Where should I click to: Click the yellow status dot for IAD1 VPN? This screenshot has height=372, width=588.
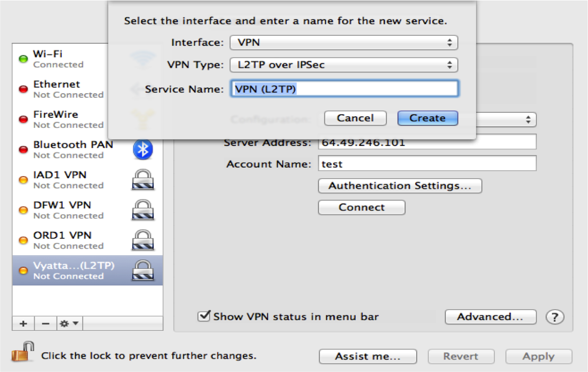point(23,180)
